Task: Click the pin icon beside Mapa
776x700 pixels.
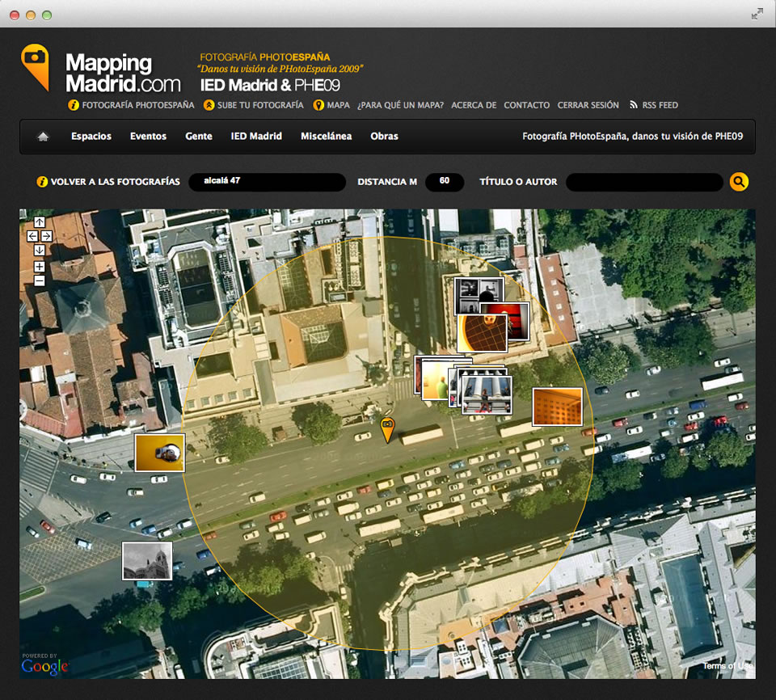Action: [318, 105]
